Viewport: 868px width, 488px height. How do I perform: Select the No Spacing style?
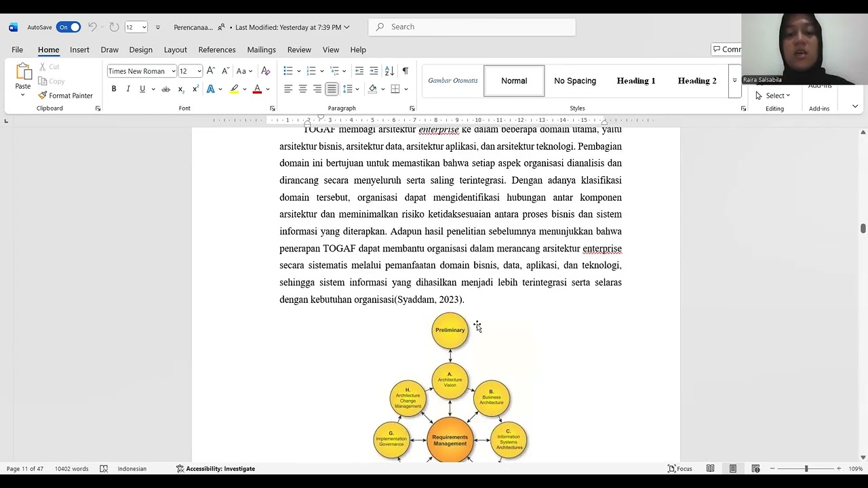click(575, 81)
